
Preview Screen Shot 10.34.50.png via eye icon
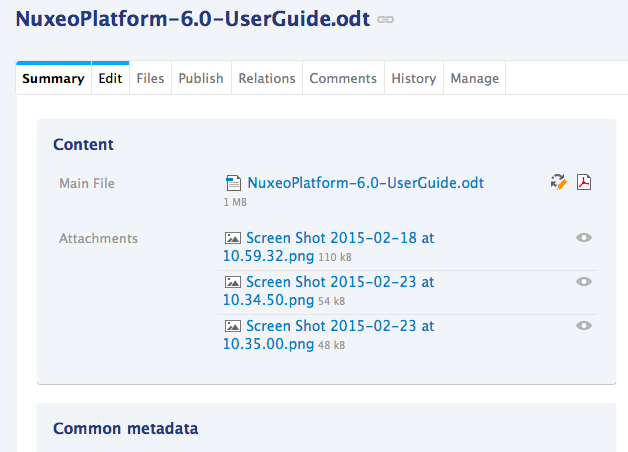pyautogui.click(x=584, y=281)
